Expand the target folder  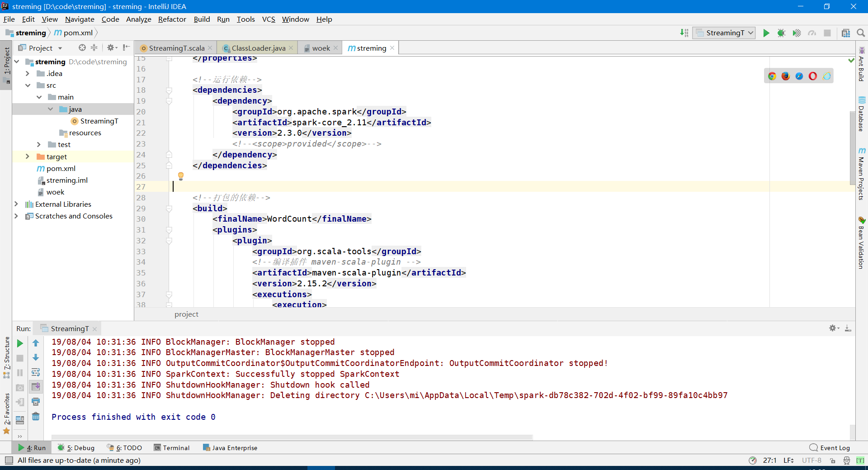tap(28, 157)
